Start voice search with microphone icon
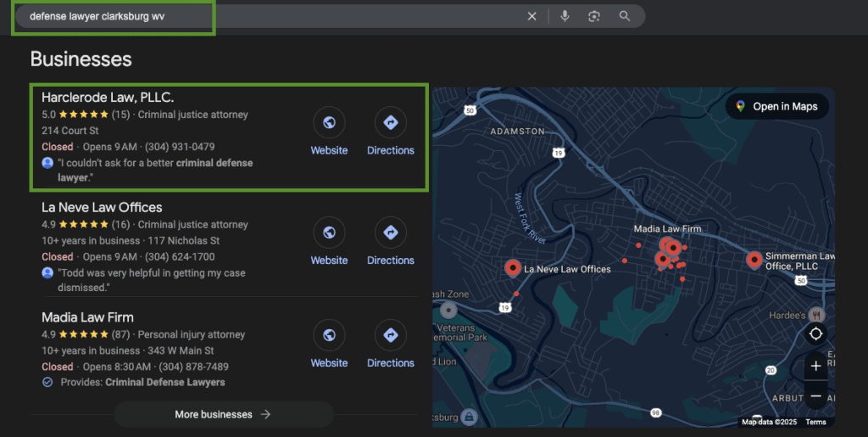Screen dimensions: 868x437 [x=565, y=16]
